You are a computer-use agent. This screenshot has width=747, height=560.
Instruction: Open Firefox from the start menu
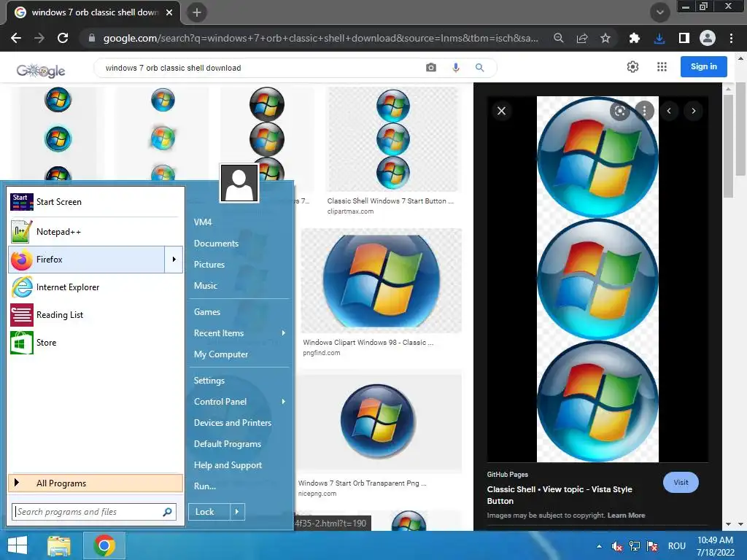pos(86,260)
